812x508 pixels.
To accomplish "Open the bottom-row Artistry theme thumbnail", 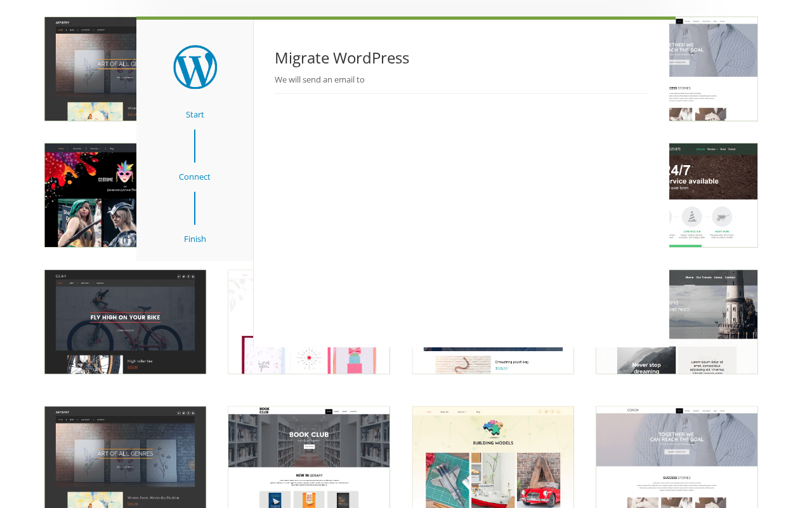I will (x=125, y=457).
